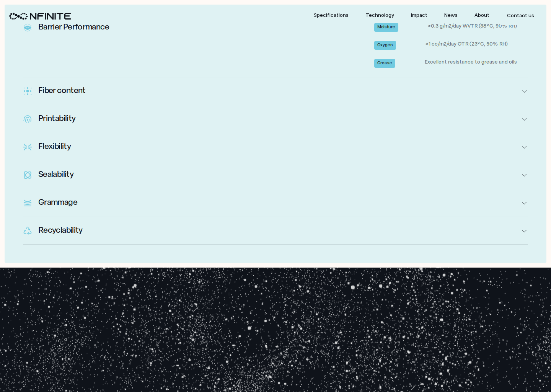Open the Specifications nav item
This screenshot has height=392, width=551.
(331, 15)
